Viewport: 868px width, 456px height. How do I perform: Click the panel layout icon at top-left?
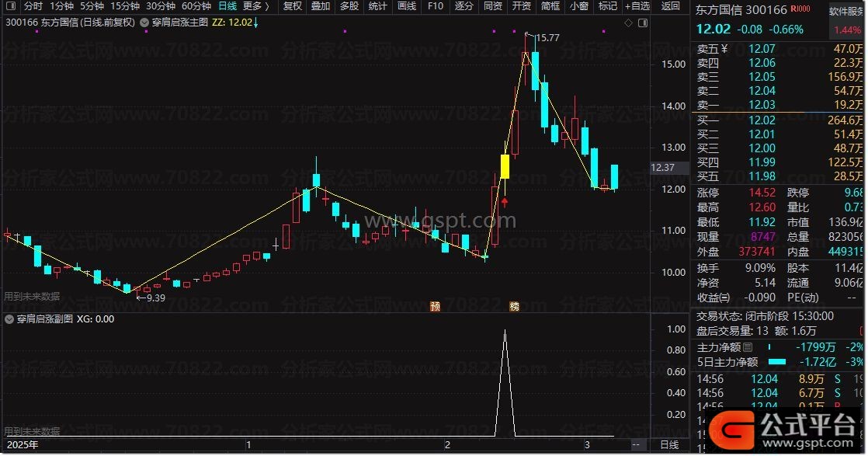tap(10, 6)
